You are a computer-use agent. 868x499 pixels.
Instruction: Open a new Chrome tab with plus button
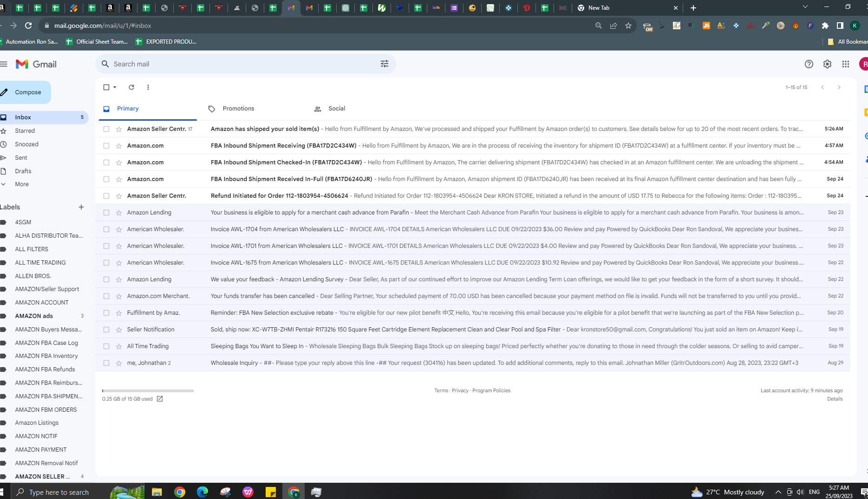point(693,8)
